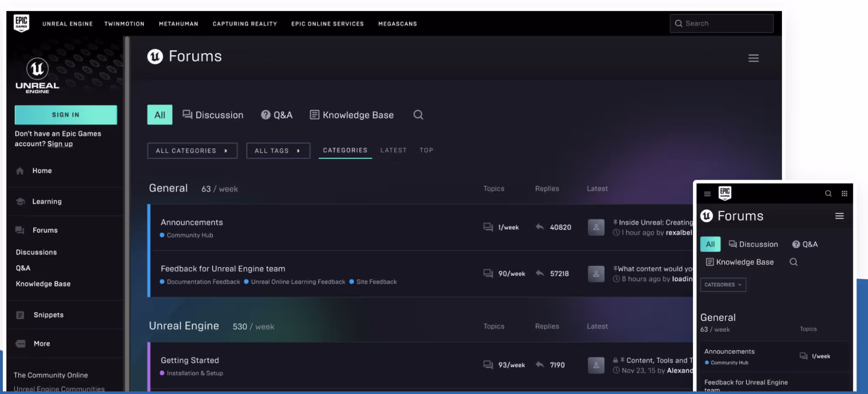This screenshot has height=394, width=868.
Task: Click the Forums chat icon in sidebar
Action: [x=20, y=230]
